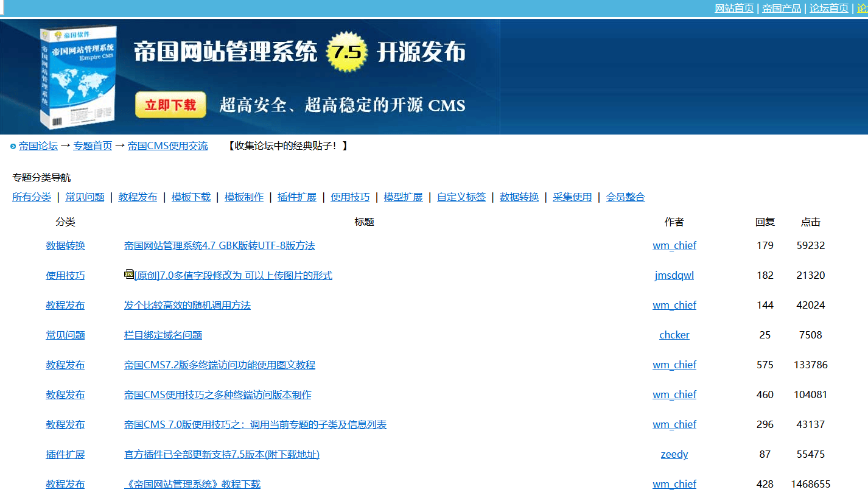Open author wm_chief on the 教程下载 row
The width and height of the screenshot is (868, 501).
674,485
